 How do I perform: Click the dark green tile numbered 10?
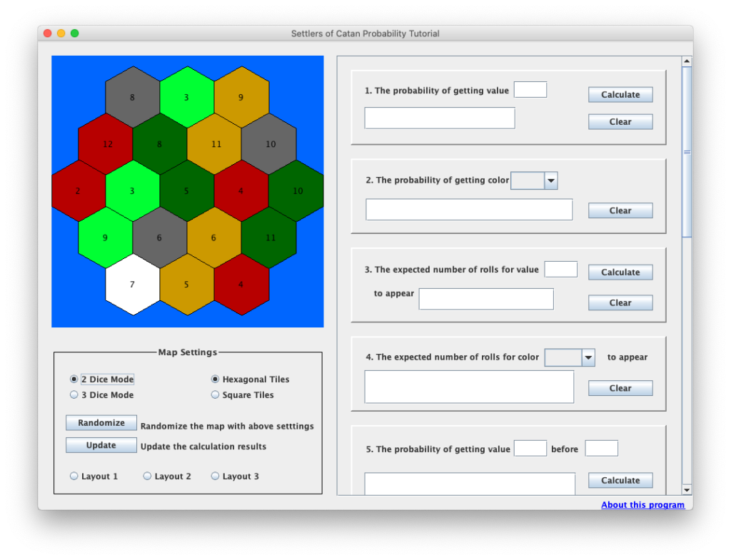click(296, 190)
